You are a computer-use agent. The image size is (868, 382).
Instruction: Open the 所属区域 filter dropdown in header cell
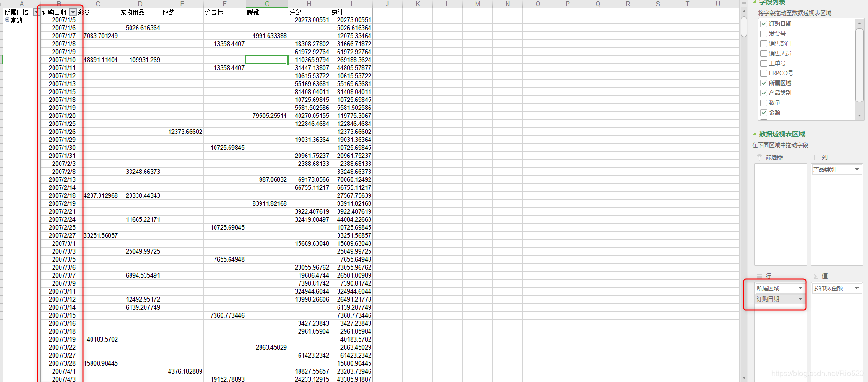tap(37, 12)
